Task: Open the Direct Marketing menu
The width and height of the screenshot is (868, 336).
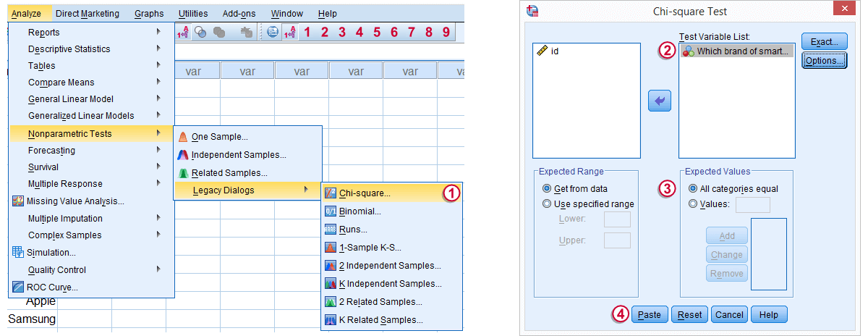Action: coord(87,13)
